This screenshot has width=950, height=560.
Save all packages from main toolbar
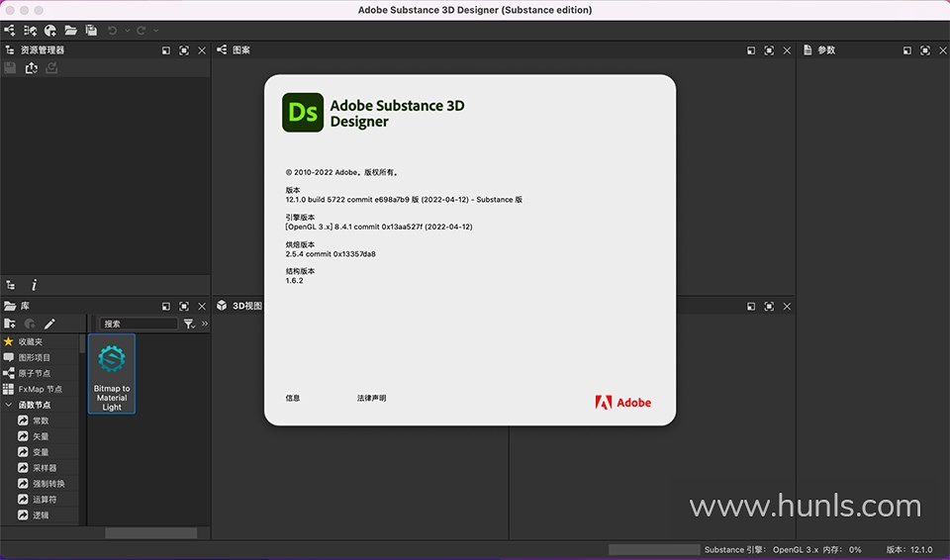pyautogui.click(x=91, y=31)
